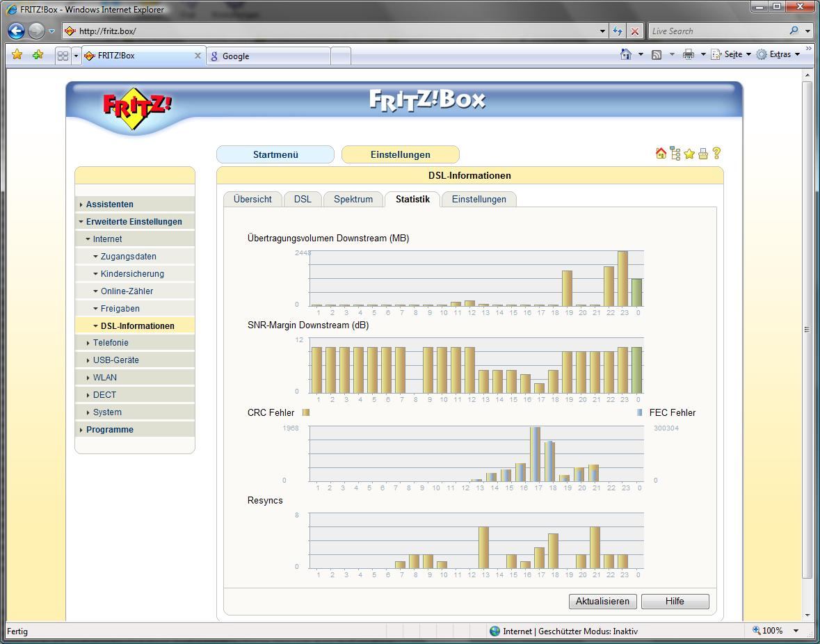The height and width of the screenshot is (644, 820).
Task: Open the home button dropdown arrow
Action: coord(641,54)
